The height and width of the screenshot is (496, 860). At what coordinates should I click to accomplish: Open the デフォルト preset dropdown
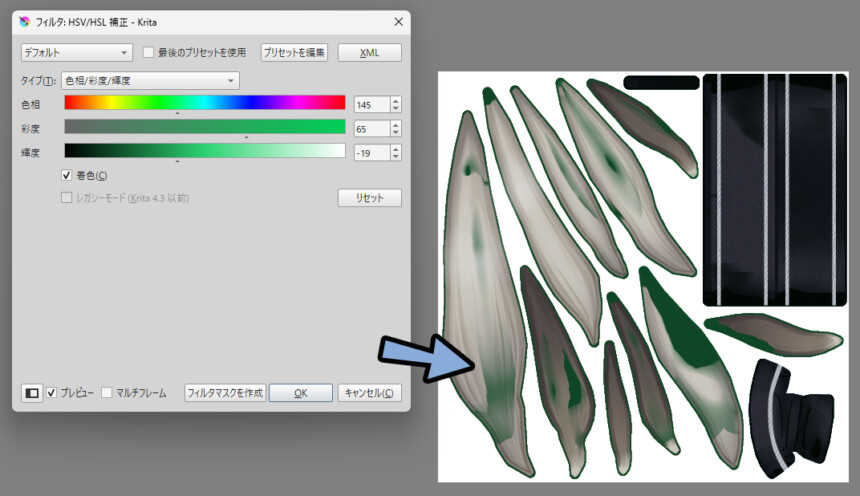coord(77,53)
